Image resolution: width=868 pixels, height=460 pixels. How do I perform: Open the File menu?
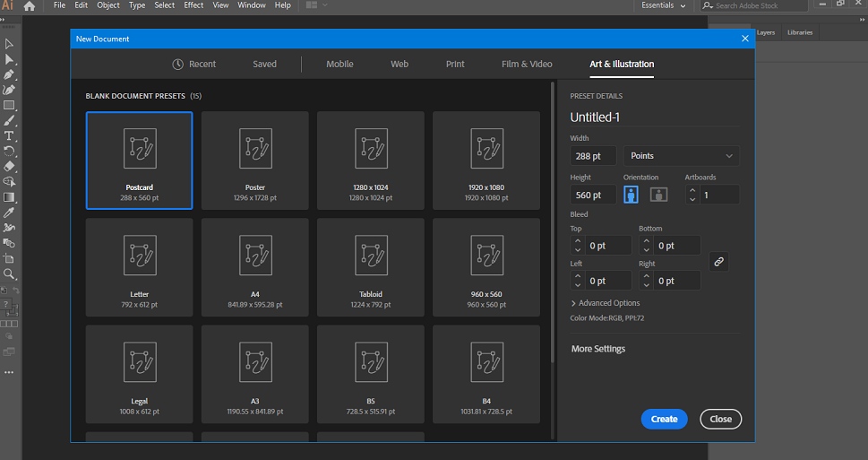click(59, 5)
